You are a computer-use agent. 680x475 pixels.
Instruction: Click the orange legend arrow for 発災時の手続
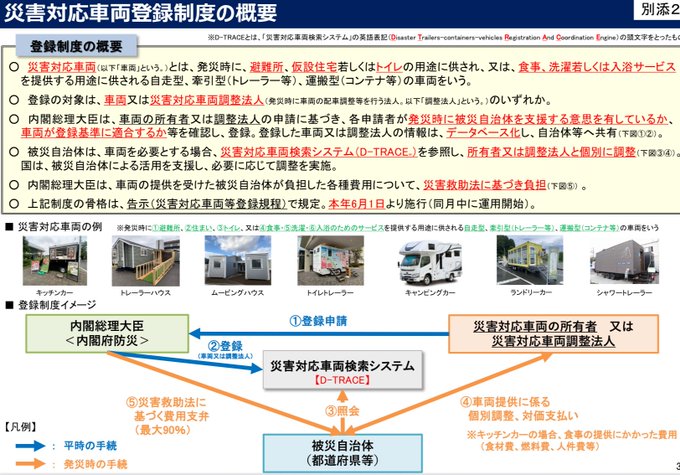pos(30,464)
